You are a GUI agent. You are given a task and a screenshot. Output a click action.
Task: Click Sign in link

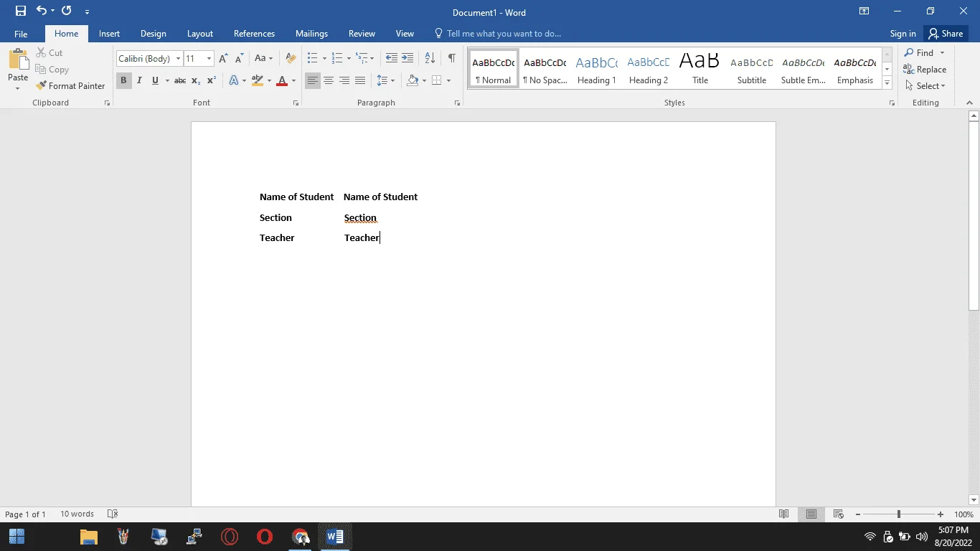coord(903,34)
